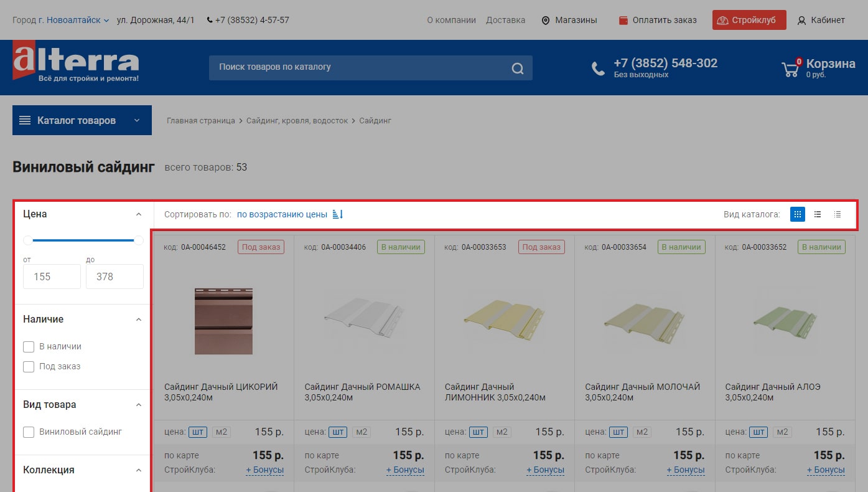
Task: Open the "О компании" menu item
Action: pos(451,20)
